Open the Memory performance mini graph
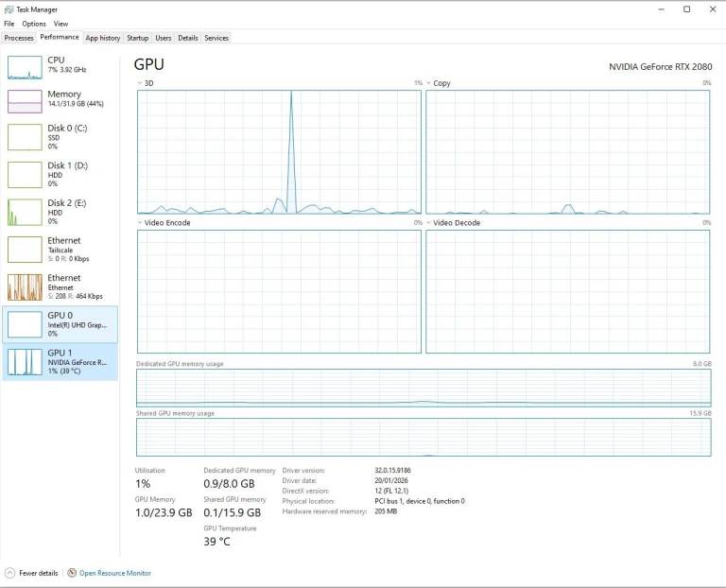Image resolution: width=726 pixels, height=588 pixels. (x=25, y=101)
